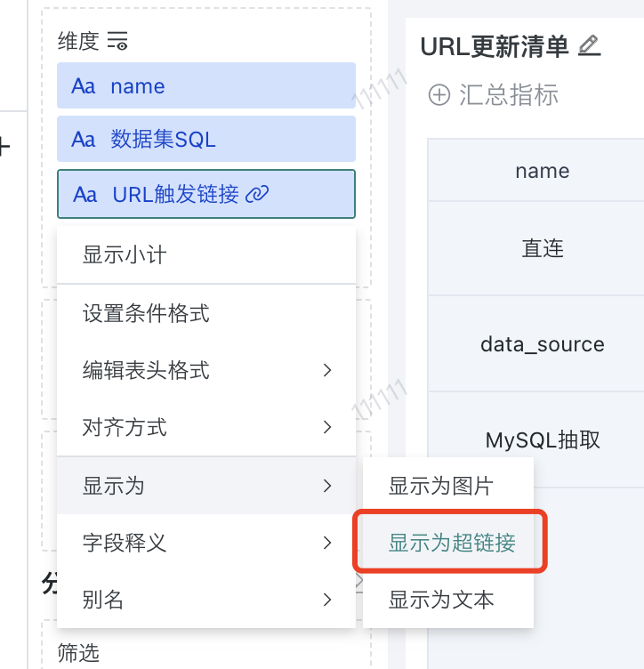Select the 数据集SQL dimension field
This screenshot has height=669, width=644.
click(x=205, y=139)
